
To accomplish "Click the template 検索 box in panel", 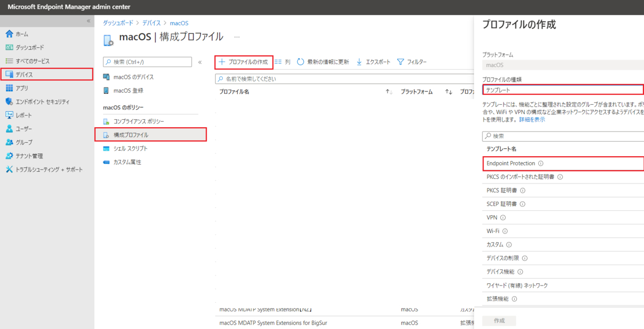I will coord(562,136).
